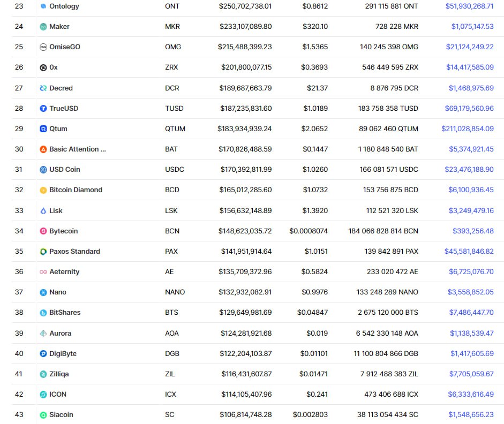The height and width of the screenshot is (424, 504).
Task: Open TrueUSD volume link $69,179,560.96
Action: pyautogui.click(x=469, y=109)
